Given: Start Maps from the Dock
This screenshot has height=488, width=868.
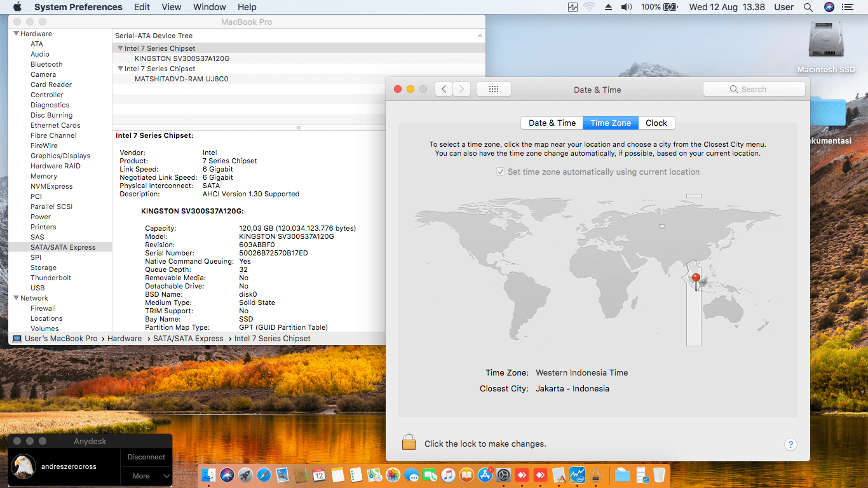Looking at the screenshot, I should (375, 475).
